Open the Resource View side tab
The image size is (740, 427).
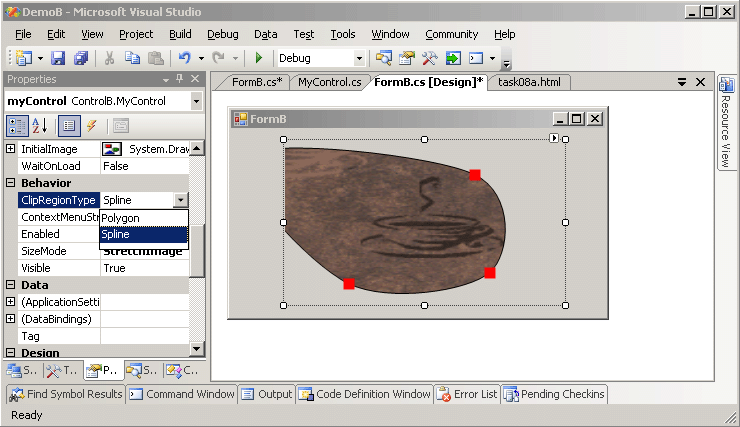point(726,123)
